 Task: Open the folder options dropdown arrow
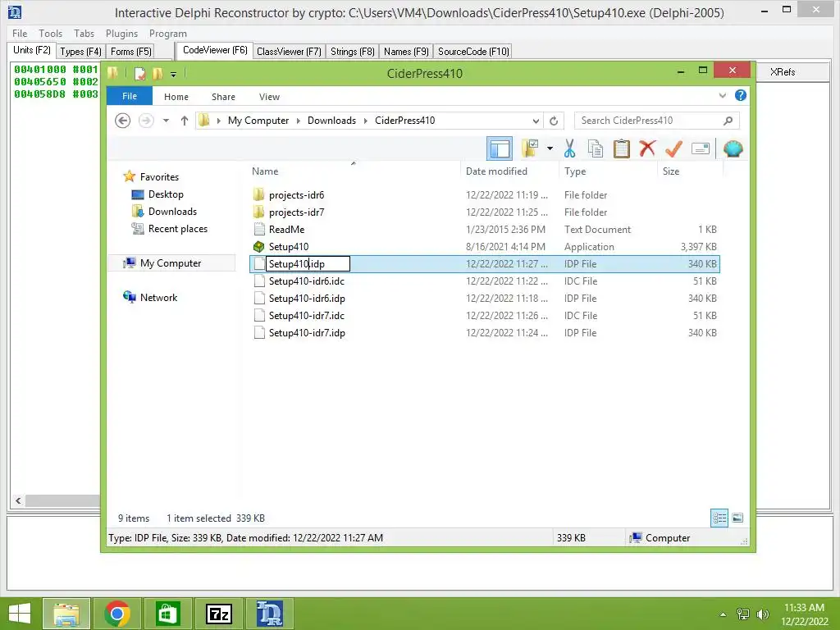550,148
